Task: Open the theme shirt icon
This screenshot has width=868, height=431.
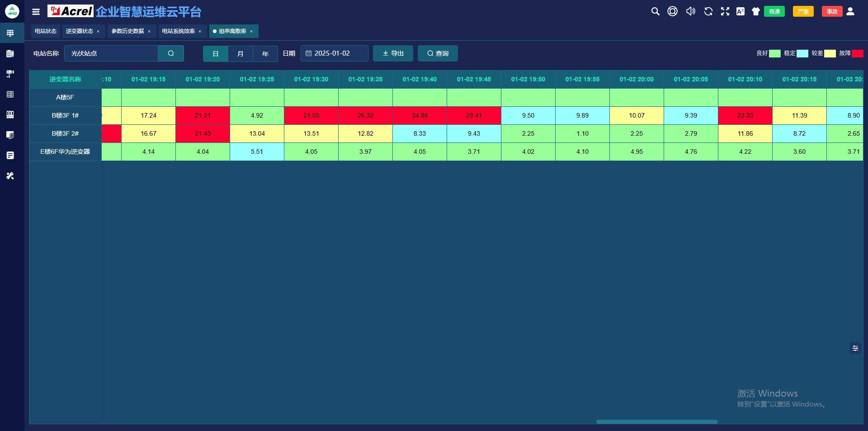Action: click(755, 11)
